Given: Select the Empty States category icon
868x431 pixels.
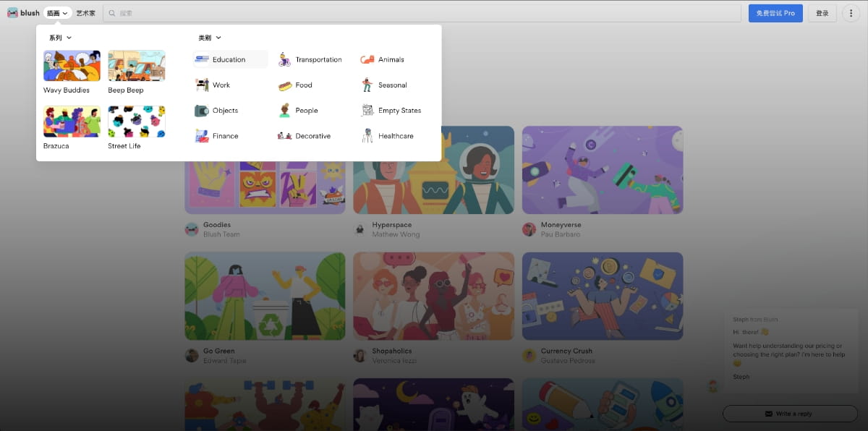Looking at the screenshot, I should point(367,111).
